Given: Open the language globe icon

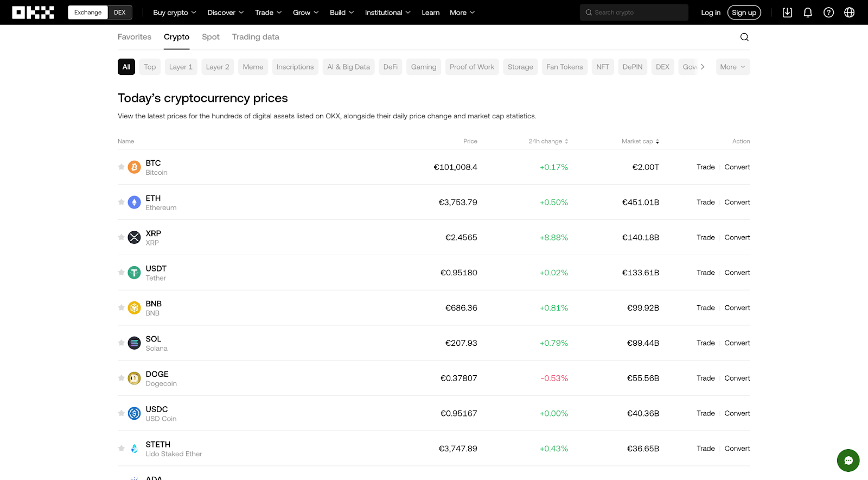Looking at the screenshot, I should (849, 12).
